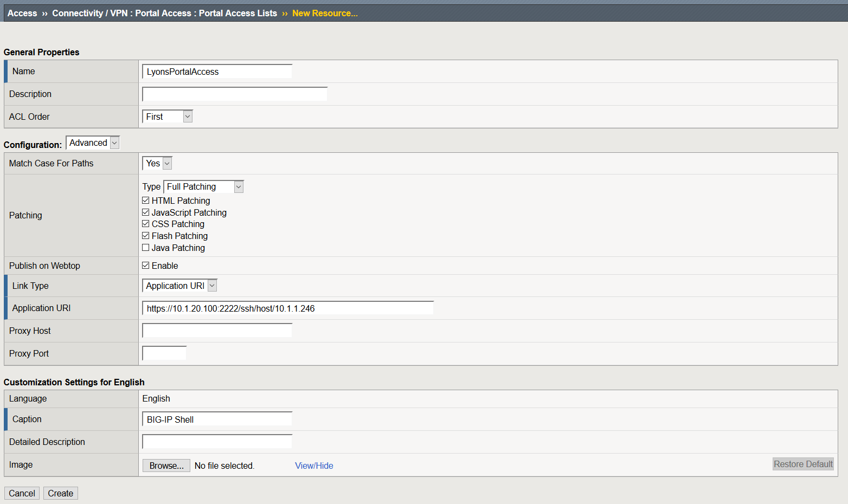Open the Patching Type dropdown
Image resolution: width=848 pixels, height=504 pixels.
tap(203, 187)
